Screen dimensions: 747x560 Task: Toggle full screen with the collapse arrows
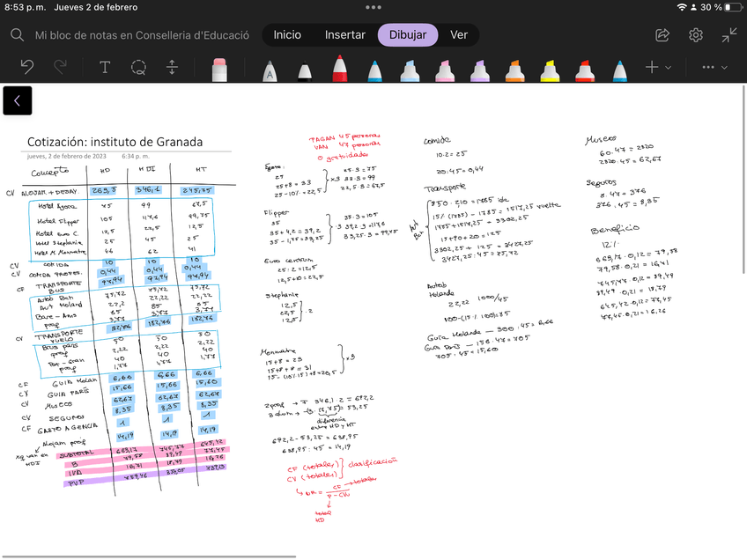pos(729,35)
